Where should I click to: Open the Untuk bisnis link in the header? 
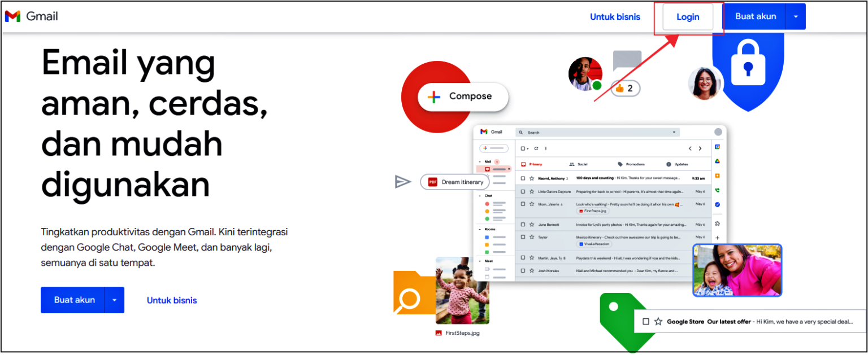tap(615, 16)
